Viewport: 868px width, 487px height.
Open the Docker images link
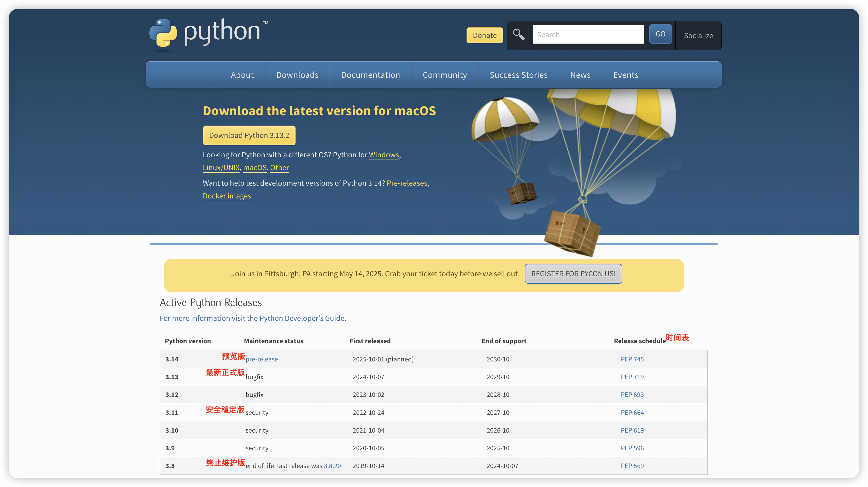[227, 196]
